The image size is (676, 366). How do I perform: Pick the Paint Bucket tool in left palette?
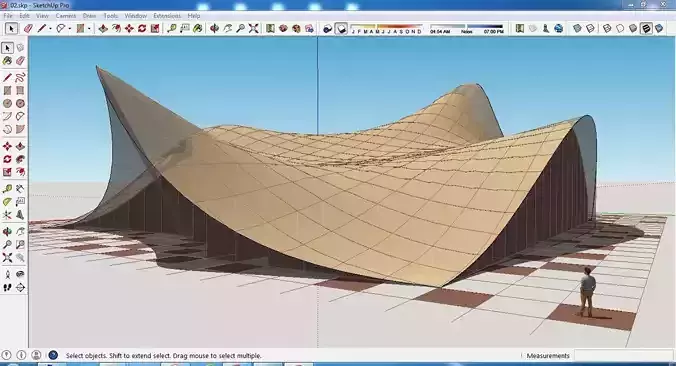pyautogui.click(x=7, y=61)
